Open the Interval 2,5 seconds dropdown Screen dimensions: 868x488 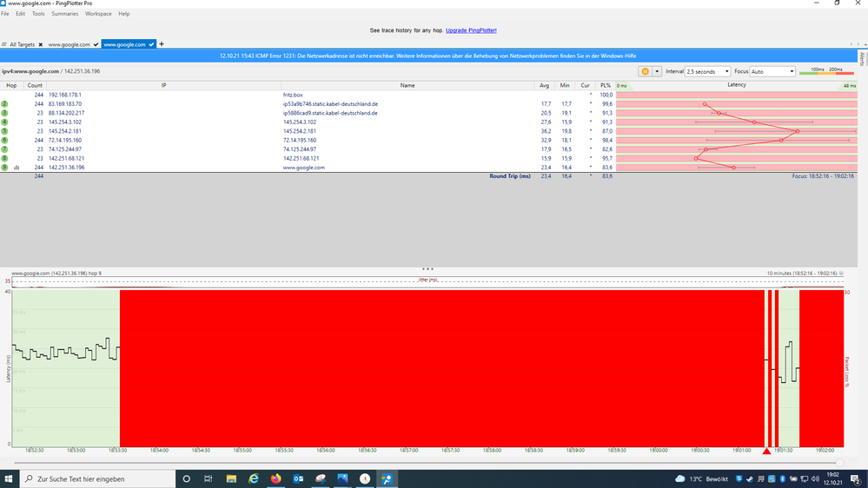point(707,71)
